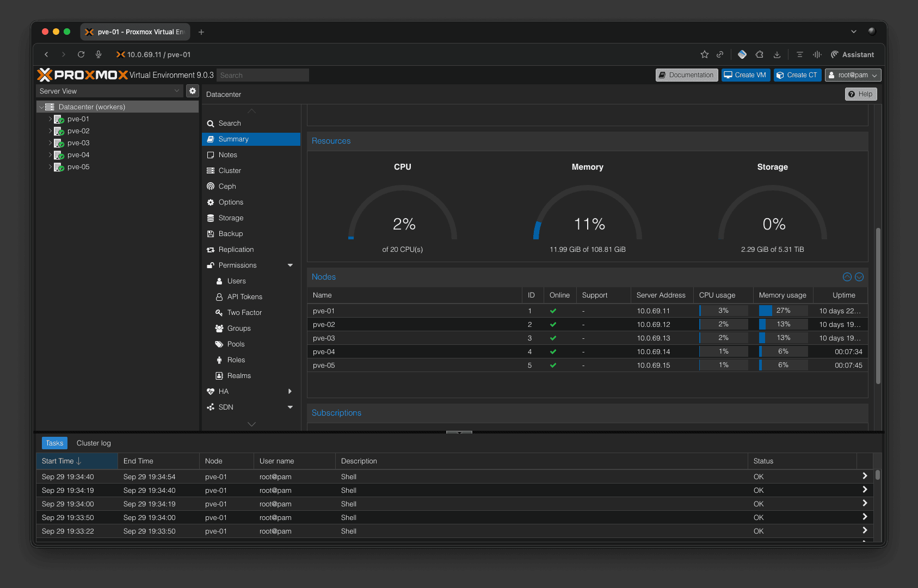
Task: Open the Realms page
Action: 251,376
